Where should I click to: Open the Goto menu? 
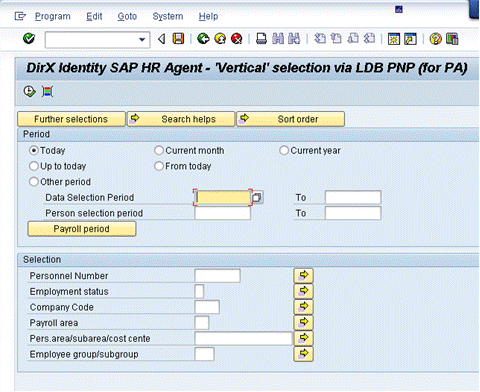pos(127,16)
